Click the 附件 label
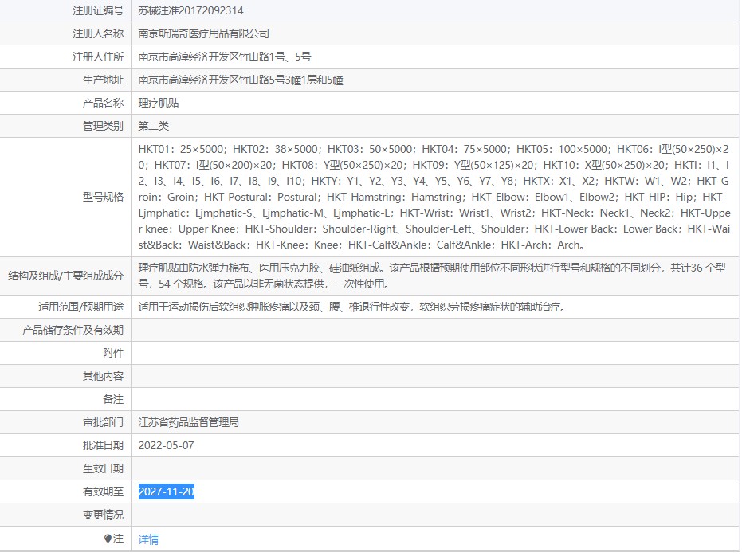742x560 pixels. pyautogui.click(x=113, y=354)
